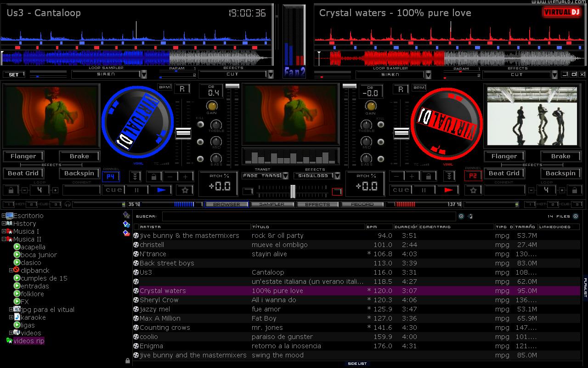
Task: Increase the left deck loop length
Action: (x=55, y=190)
